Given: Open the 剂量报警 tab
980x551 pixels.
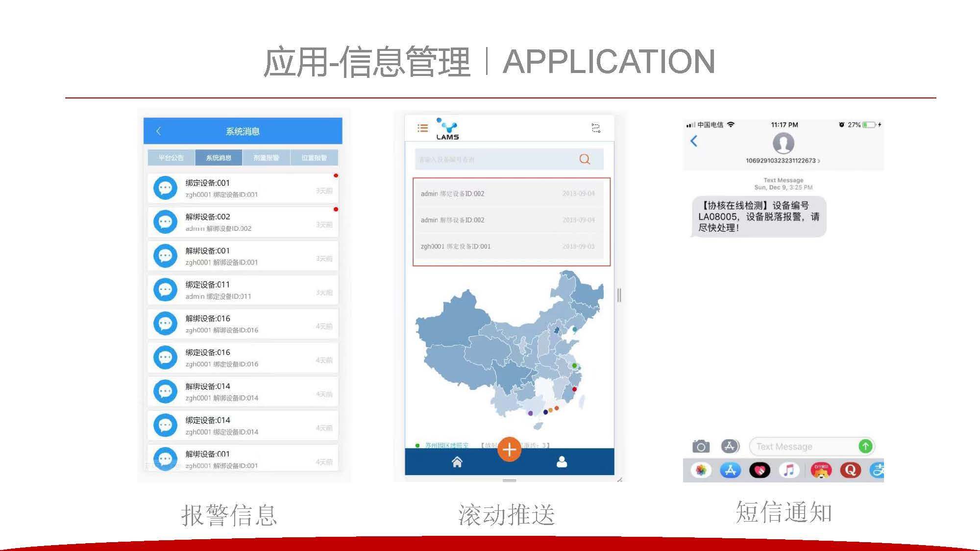Looking at the screenshot, I should click(266, 158).
